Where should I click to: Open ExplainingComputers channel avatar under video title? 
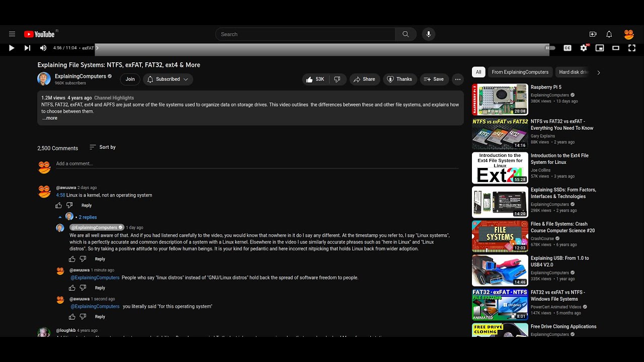(x=44, y=79)
